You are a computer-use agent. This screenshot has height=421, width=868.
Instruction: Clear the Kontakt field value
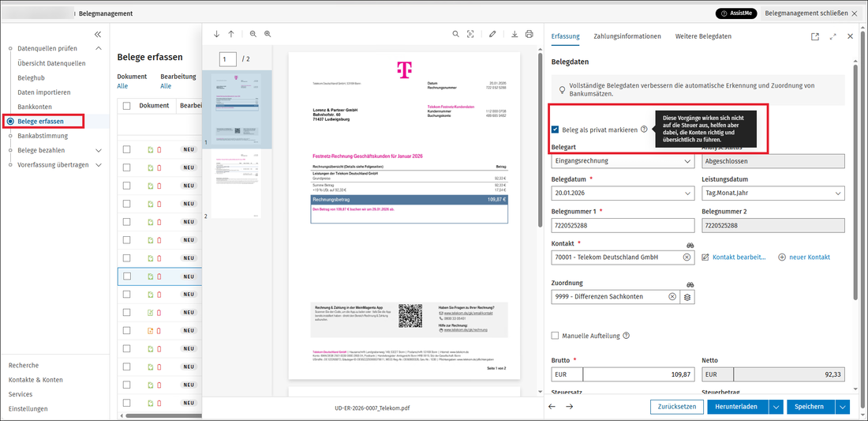pyautogui.click(x=687, y=257)
